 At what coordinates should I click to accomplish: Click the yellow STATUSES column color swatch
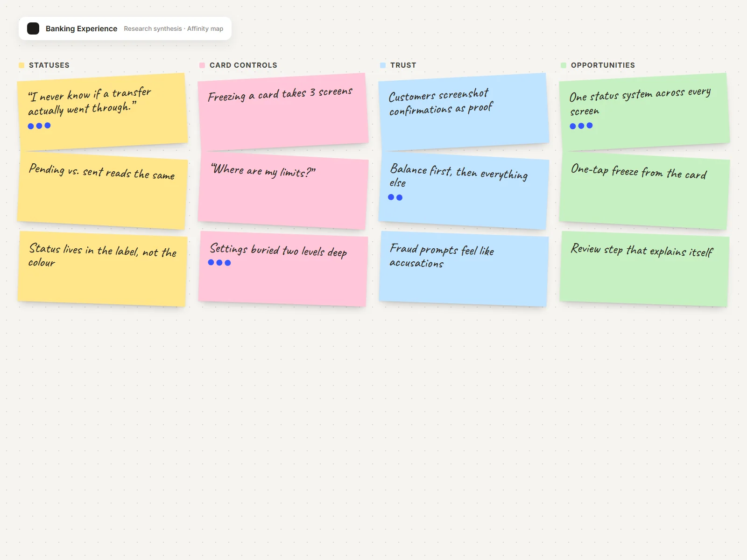(21, 65)
